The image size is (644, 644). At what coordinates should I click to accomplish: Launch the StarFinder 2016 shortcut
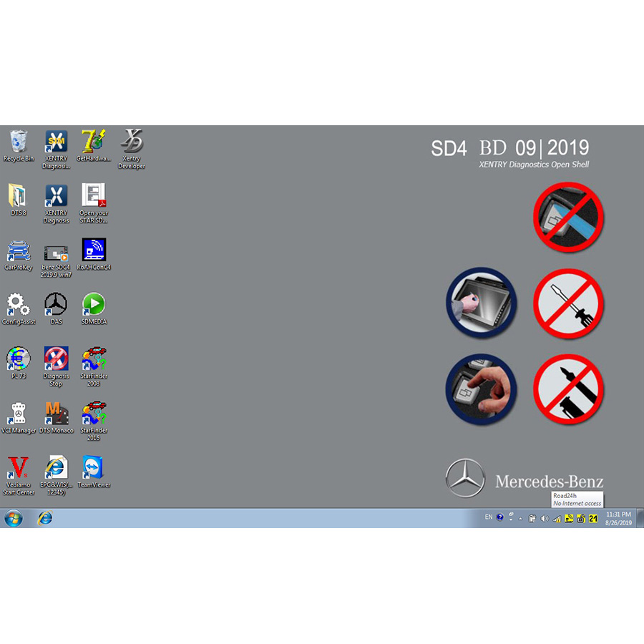pos(94,414)
